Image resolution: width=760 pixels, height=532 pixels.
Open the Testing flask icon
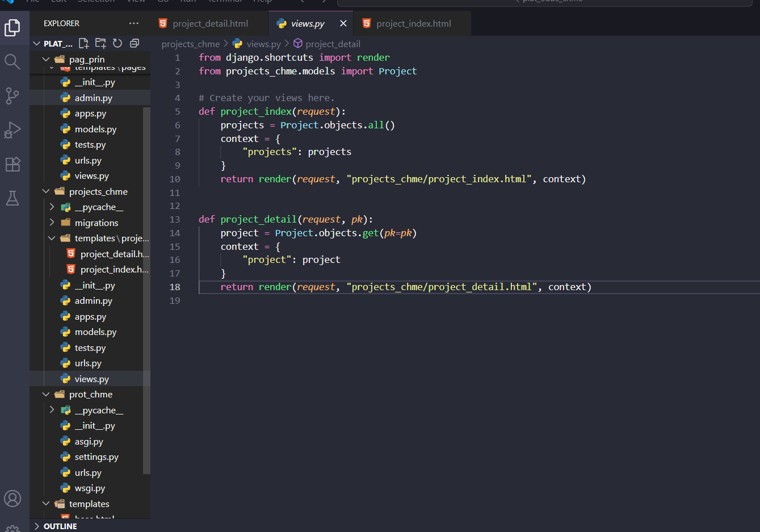(12, 198)
